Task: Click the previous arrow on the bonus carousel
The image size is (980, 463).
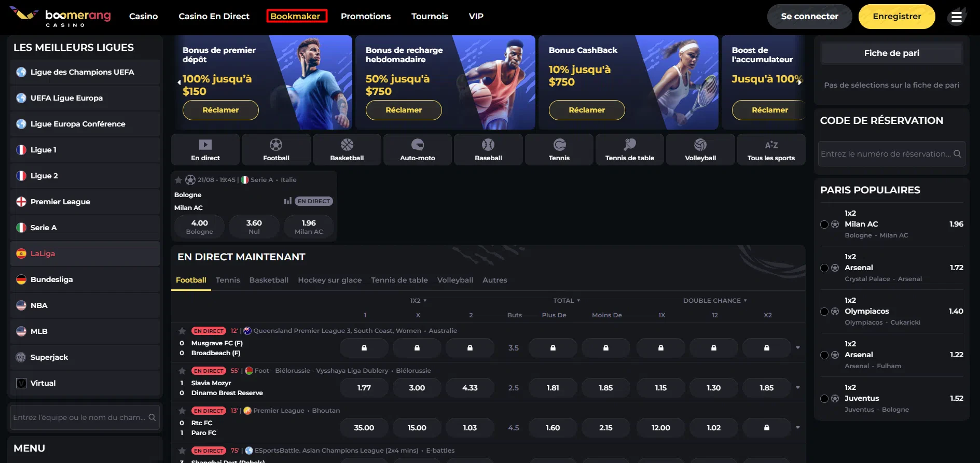Action: click(179, 82)
